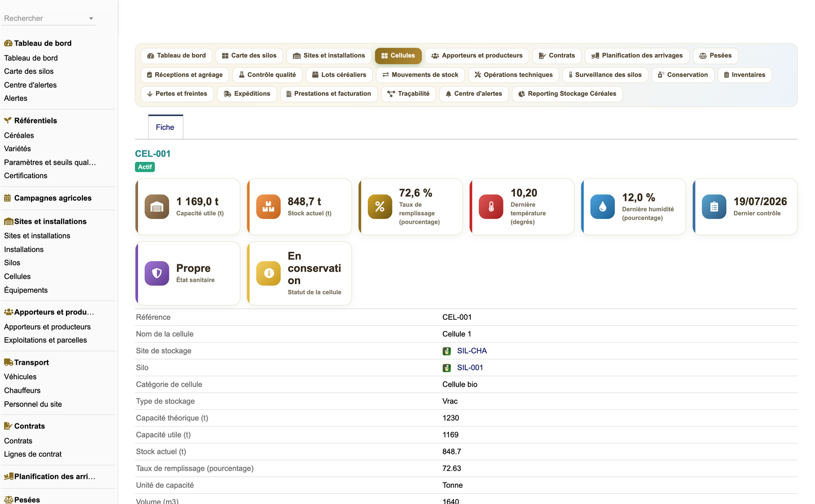Click the Tableau de bord sidebar gauge icon
The image size is (815, 504).
[x=8, y=43]
